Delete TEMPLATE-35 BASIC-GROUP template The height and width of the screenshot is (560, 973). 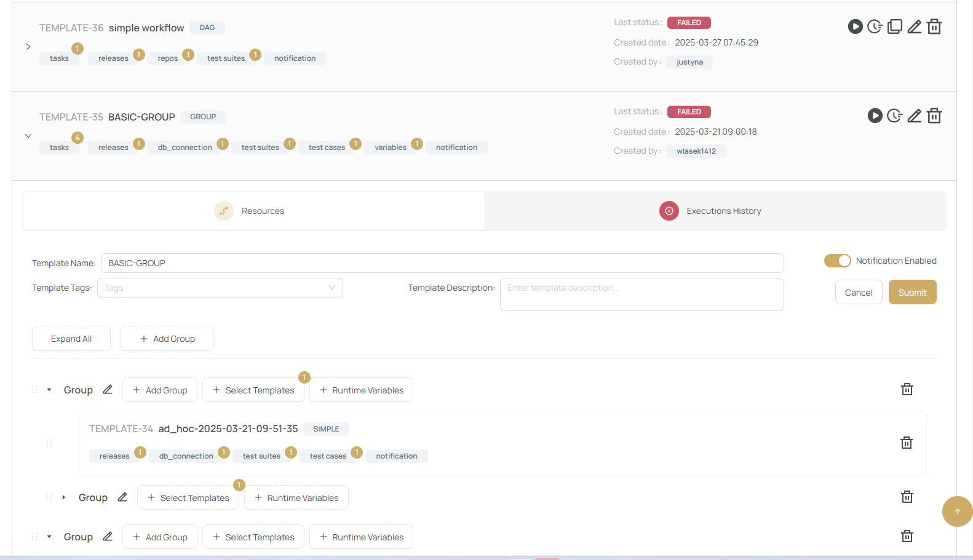click(x=934, y=116)
